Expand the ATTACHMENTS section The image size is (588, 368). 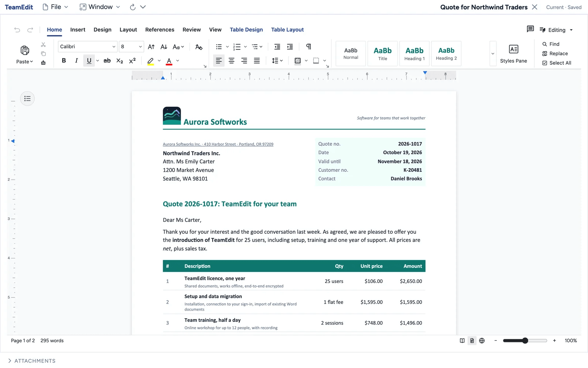(32, 361)
